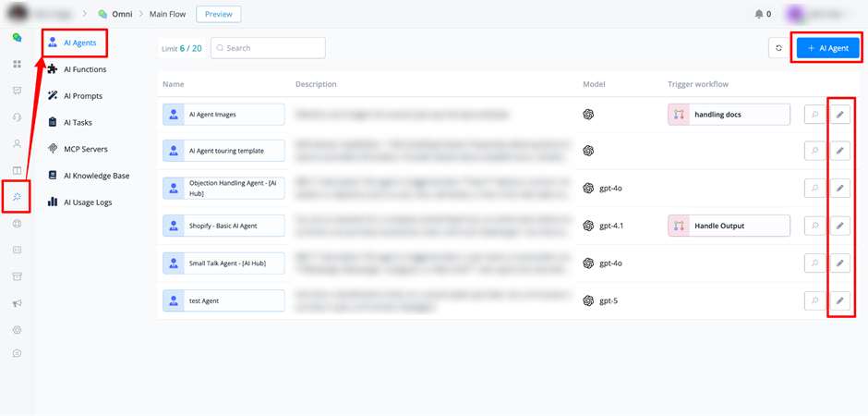868x416 pixels.
Task: Click gpt-4o model in Objection Handling row
Action: tap(610, 189)
